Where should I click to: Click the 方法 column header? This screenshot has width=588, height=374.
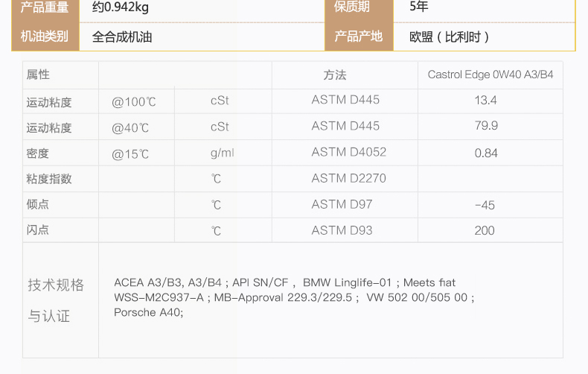point(335,75)
